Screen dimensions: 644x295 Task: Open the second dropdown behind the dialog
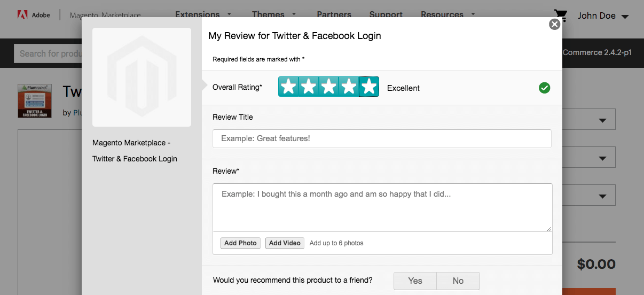click(588, 158)
